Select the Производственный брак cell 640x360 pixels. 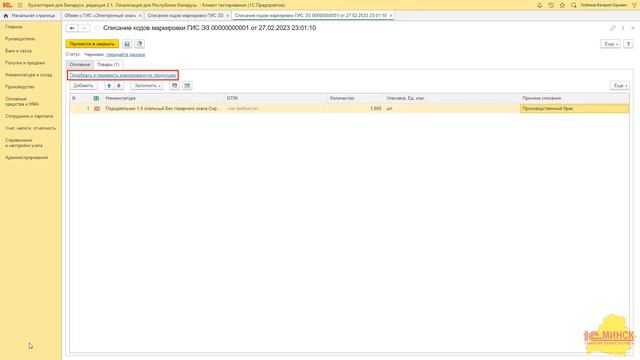click(x=574, y=109)
